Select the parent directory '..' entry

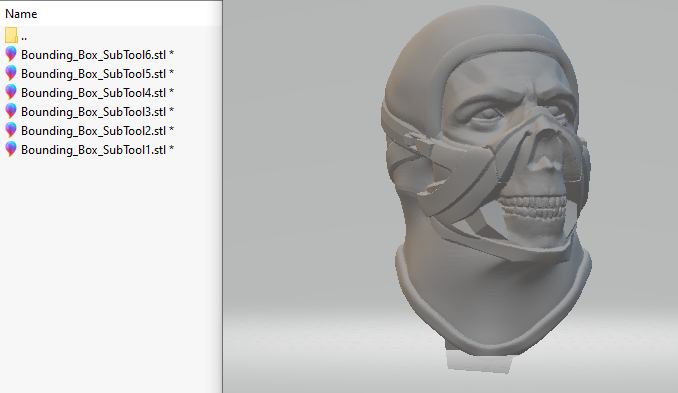[x=24, y=37]
